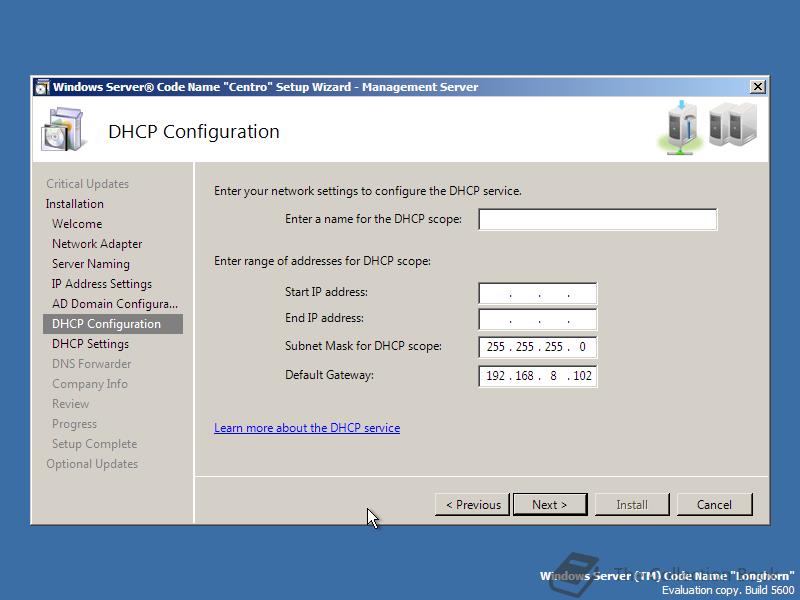Open the Server Naming step

coord(91,264)
